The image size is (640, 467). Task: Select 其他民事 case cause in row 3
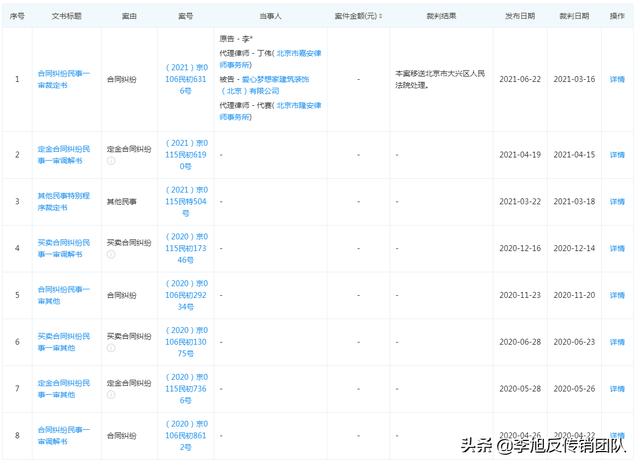122,202
